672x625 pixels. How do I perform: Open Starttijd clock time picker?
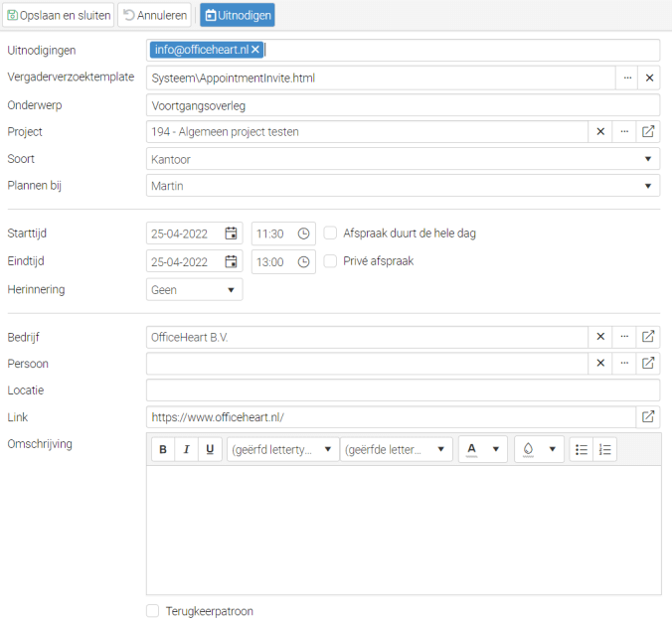303,234
